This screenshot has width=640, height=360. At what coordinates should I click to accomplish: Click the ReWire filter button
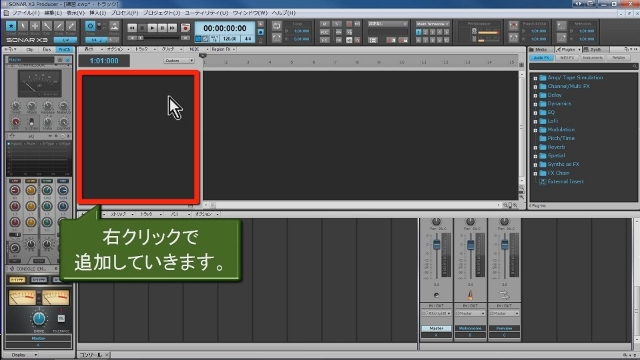pyautogui.click(x=618, y=58)
